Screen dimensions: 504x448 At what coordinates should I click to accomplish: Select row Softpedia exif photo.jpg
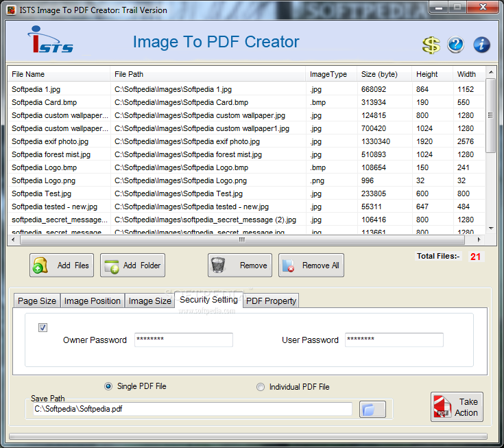pos(246,141)
